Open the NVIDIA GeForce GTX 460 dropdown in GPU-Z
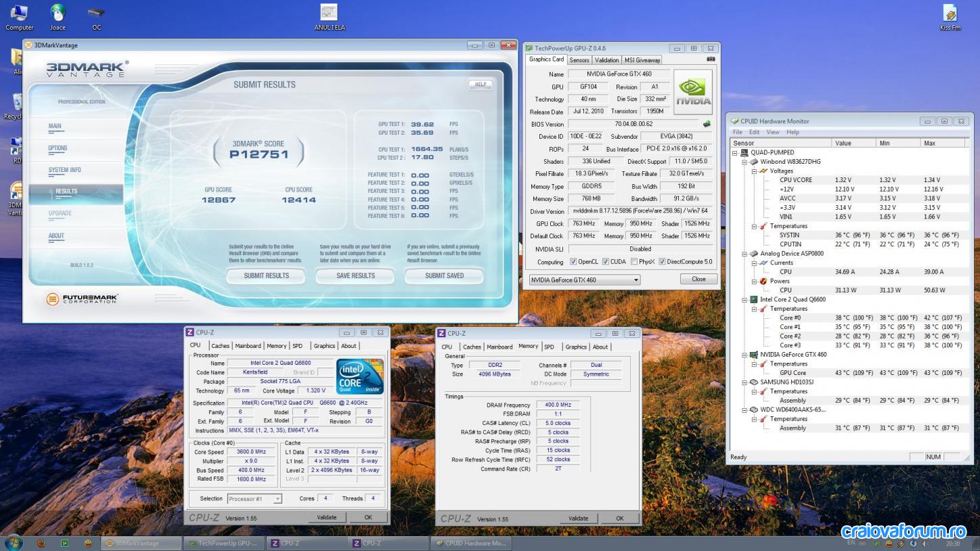The height and width of the screenshot is (551, 980). tap(584, 280)
